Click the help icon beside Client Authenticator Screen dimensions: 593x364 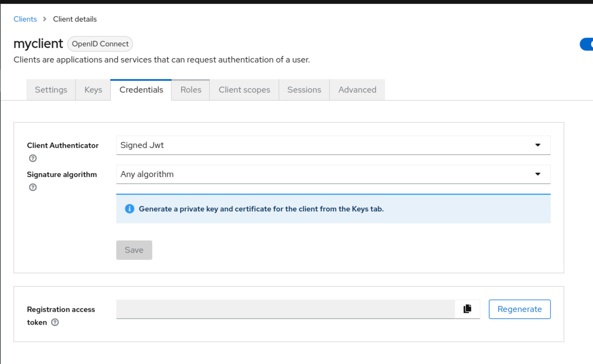33,158
